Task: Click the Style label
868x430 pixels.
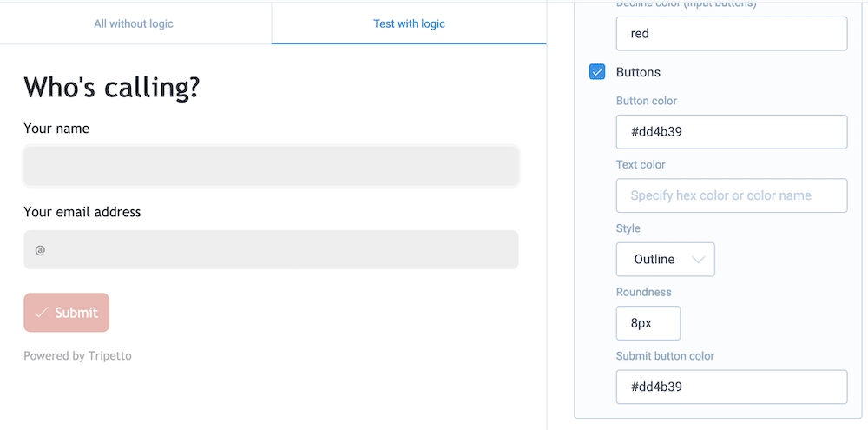Action: pos(628,228)
